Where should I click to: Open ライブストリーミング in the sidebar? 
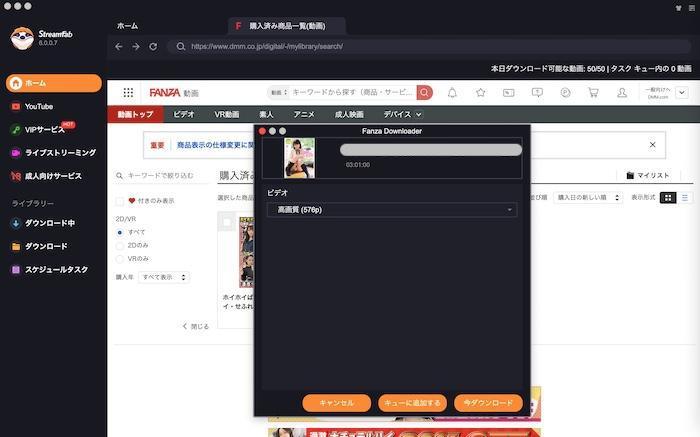54,153
